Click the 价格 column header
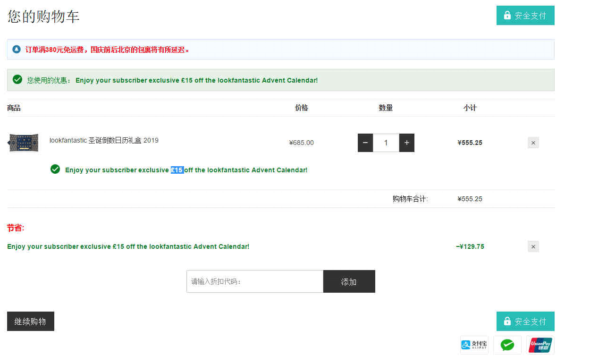This screenshot has width=590, height=364. coord(302,108)
